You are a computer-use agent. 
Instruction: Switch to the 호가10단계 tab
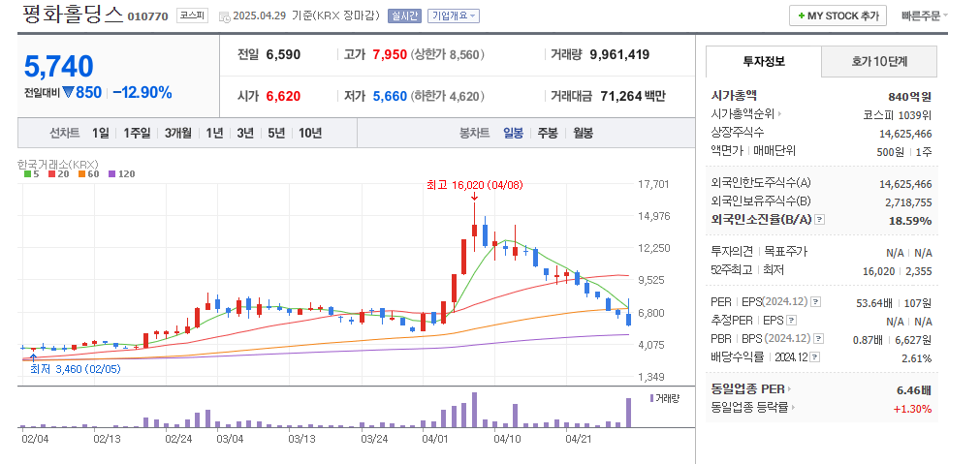879,61
